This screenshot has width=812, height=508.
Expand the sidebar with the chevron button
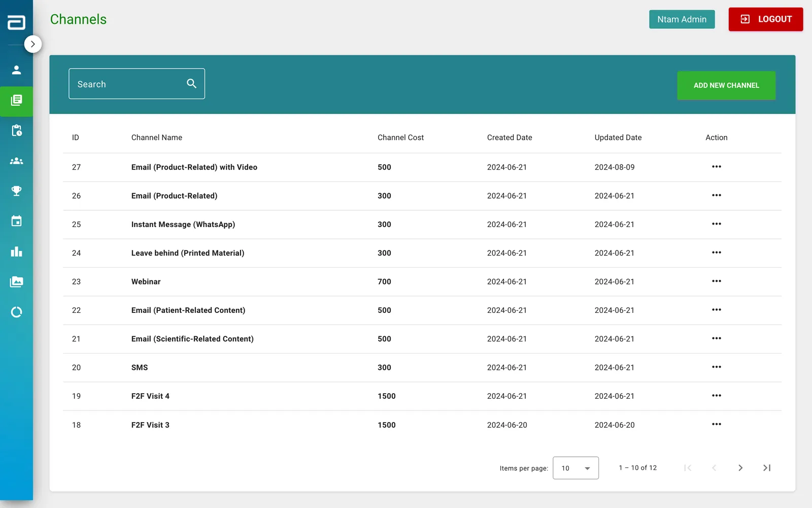[x=33, y=44]
